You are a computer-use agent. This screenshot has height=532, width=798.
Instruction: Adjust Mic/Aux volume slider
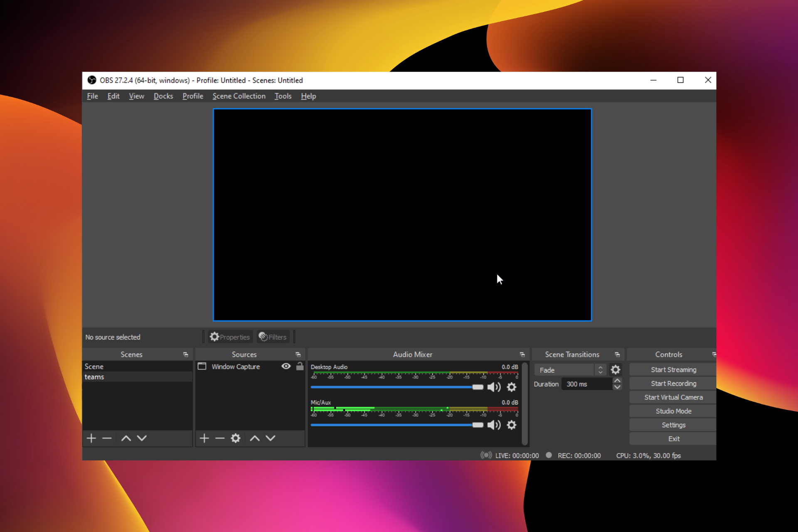(x=397, y=425)
